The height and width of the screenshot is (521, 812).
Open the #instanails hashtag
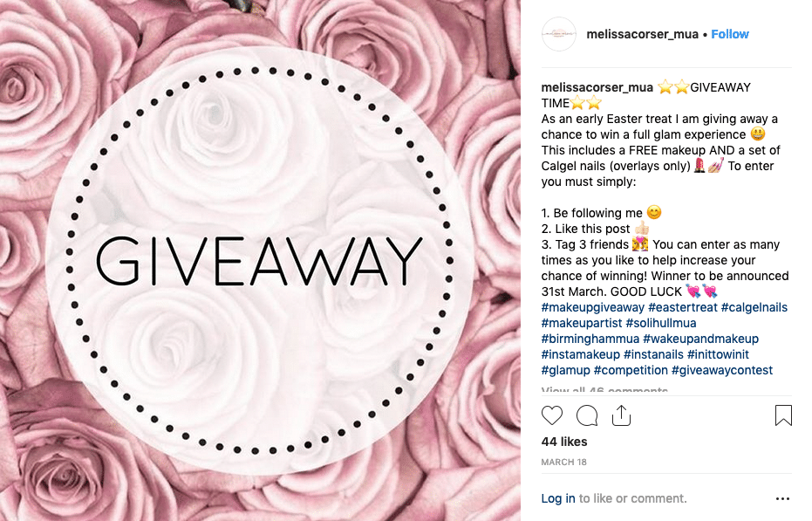pos(653,354)
